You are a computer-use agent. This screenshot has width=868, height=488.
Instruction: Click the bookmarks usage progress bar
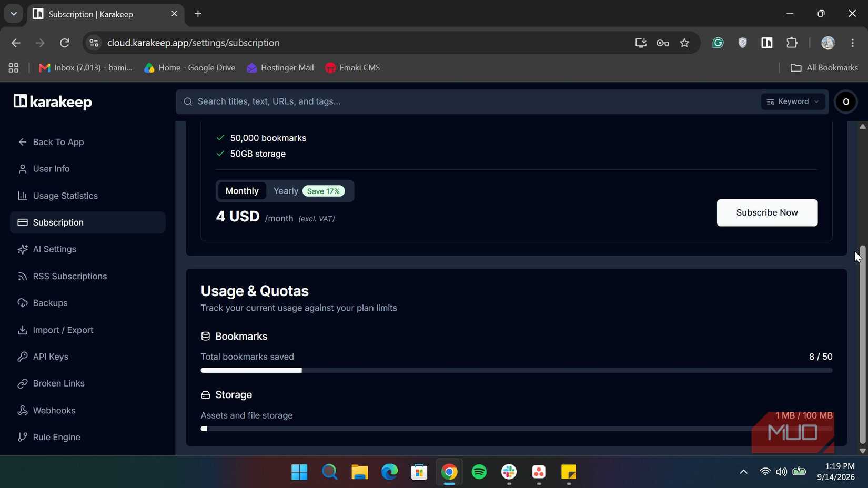[x=517, y=370]
